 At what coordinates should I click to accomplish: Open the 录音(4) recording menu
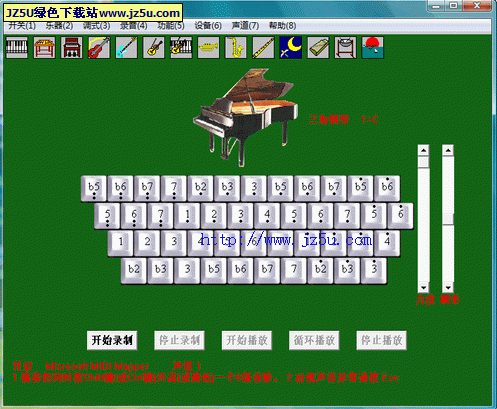point(134,26)
